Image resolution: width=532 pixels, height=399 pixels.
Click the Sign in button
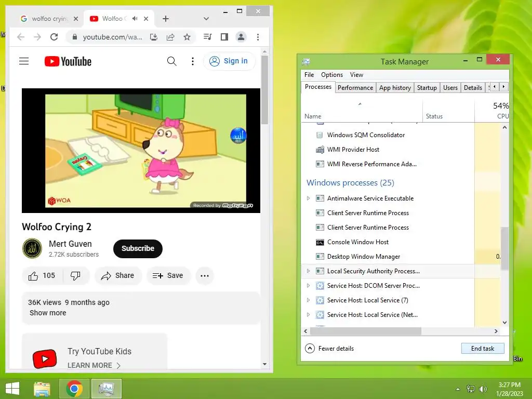pos(229,61)
